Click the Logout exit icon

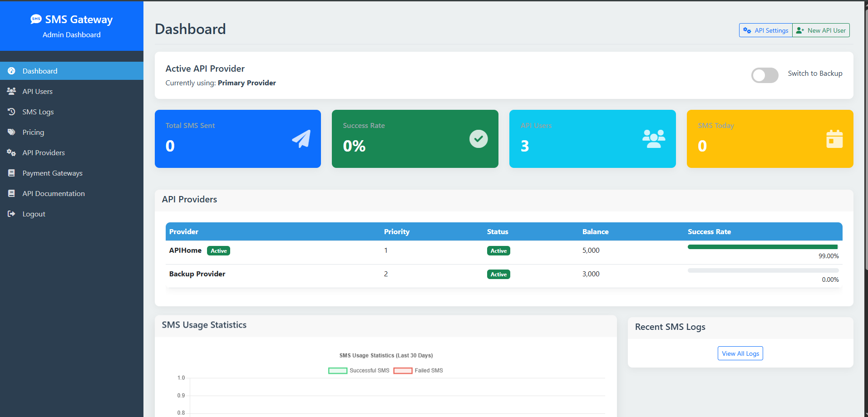click(x=11, y=214)
